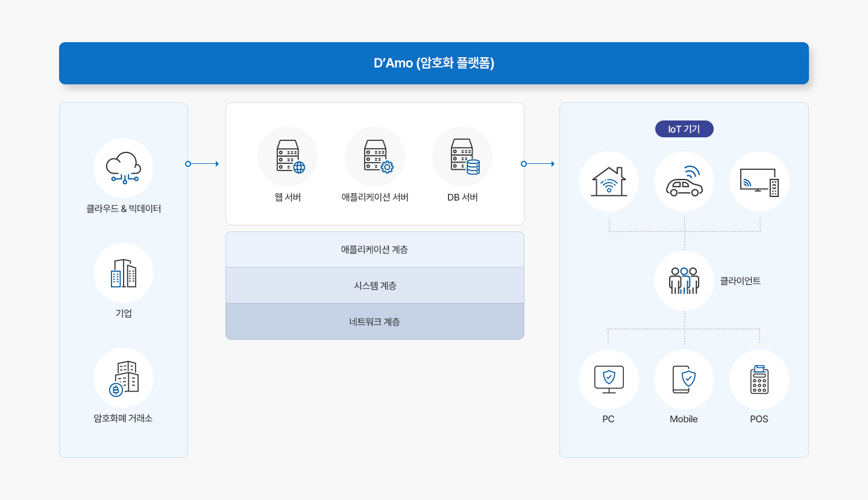Screen dimensions: 868x500
Task: Click the cloud & big data icon
Action: [x=124, y=168]
